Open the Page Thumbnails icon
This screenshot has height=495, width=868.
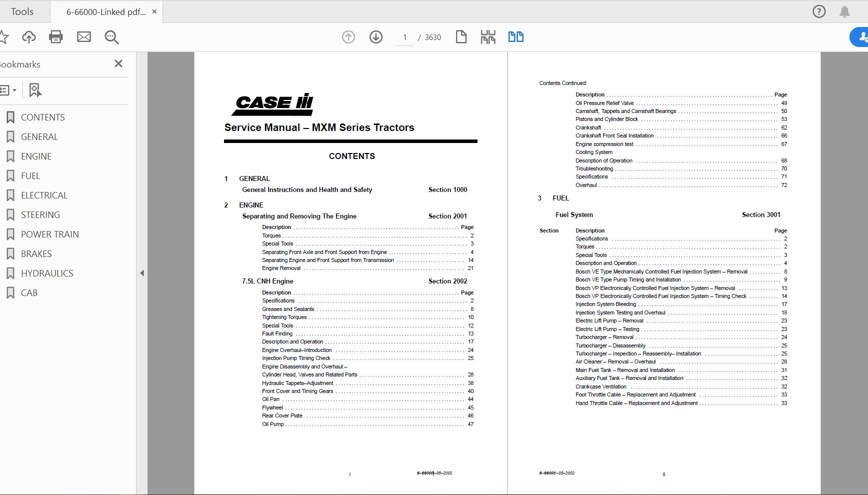[x=487, y=36]
